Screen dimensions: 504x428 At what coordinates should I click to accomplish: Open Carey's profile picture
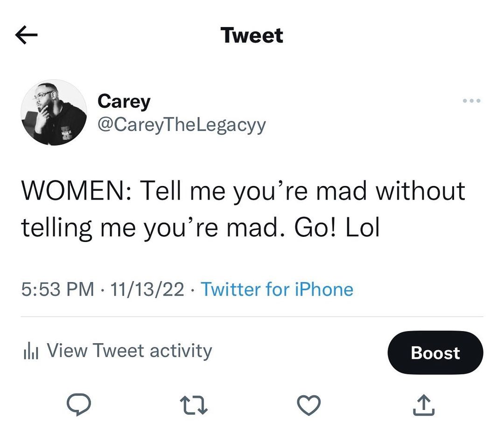tap(54, 112)
